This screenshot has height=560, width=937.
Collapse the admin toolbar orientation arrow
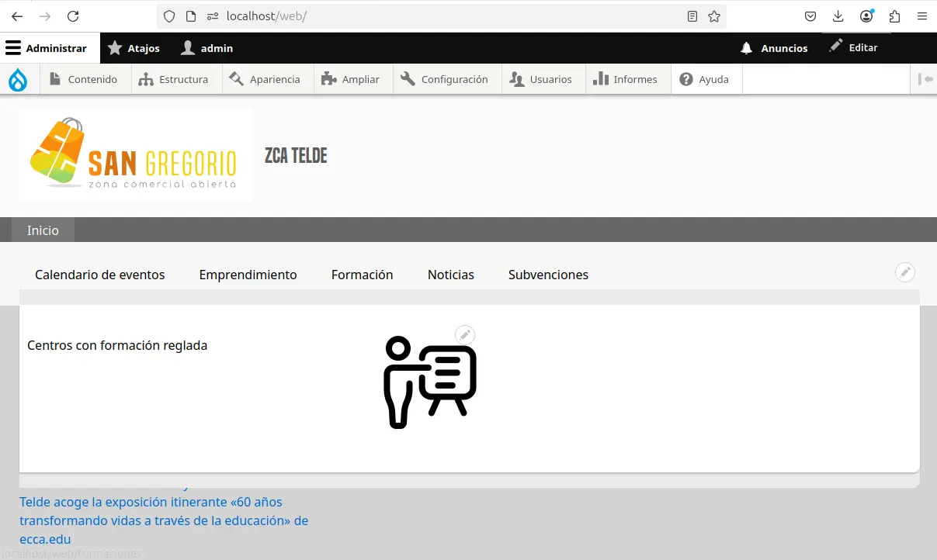[924, 78]
